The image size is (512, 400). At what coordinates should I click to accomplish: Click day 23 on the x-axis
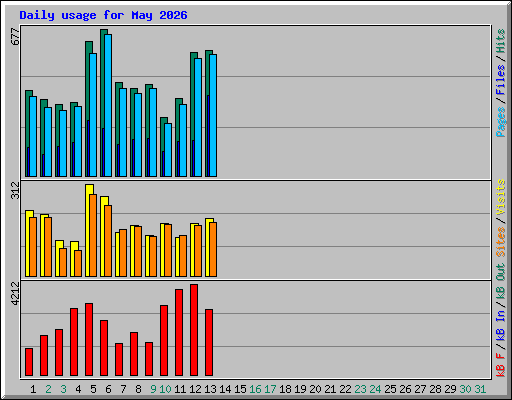coord(360,389)
